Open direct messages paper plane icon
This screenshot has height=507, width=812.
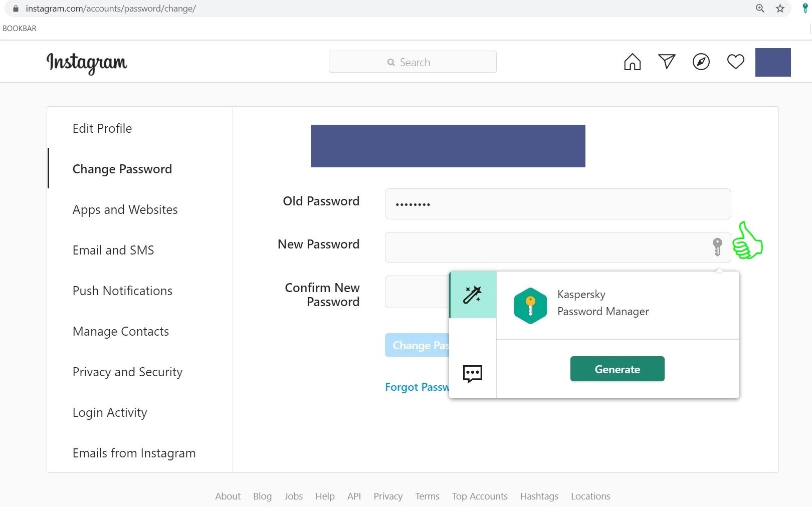667,62
